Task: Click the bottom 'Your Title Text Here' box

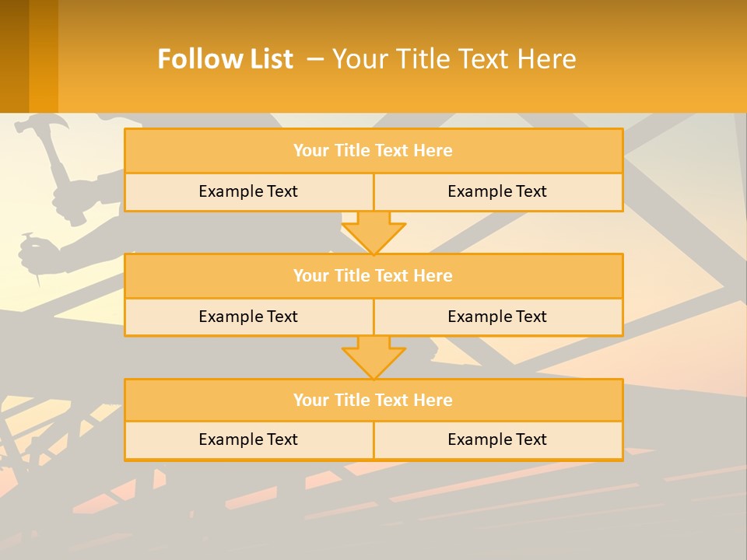Action: click(x=373, y=400)
